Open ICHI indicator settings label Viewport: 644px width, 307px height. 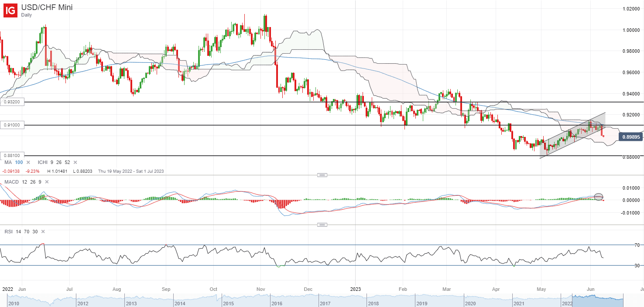coord(43,162)
